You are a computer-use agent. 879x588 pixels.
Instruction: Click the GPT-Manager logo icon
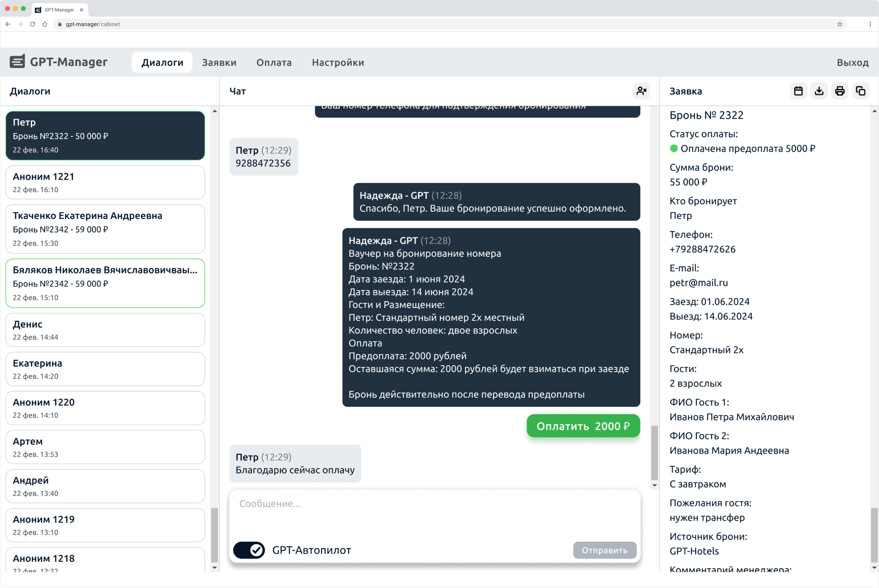(x=17, y=62)
